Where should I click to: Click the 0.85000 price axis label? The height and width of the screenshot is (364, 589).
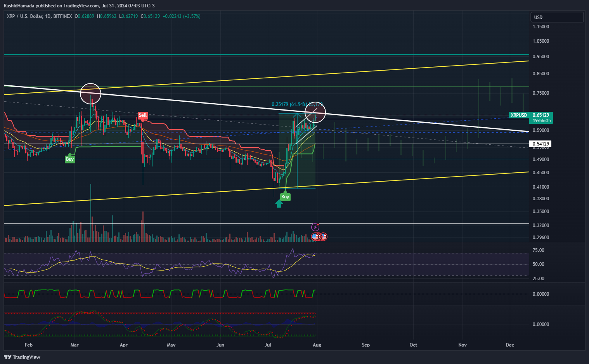[541, 74]
